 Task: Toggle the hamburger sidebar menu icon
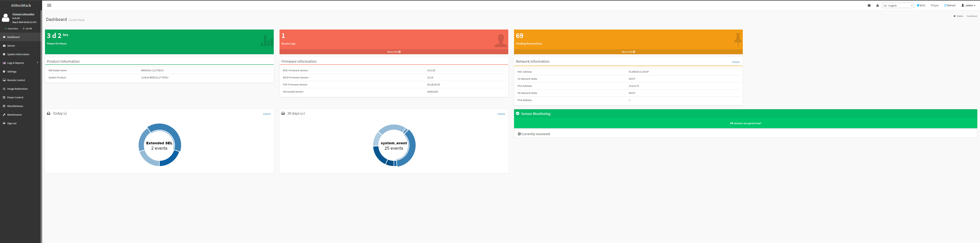coord(49,5)
